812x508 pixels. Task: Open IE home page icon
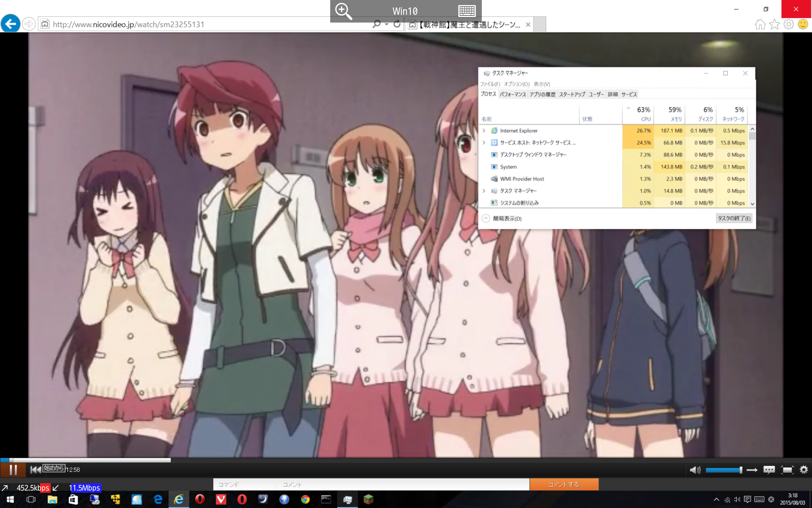760,24
